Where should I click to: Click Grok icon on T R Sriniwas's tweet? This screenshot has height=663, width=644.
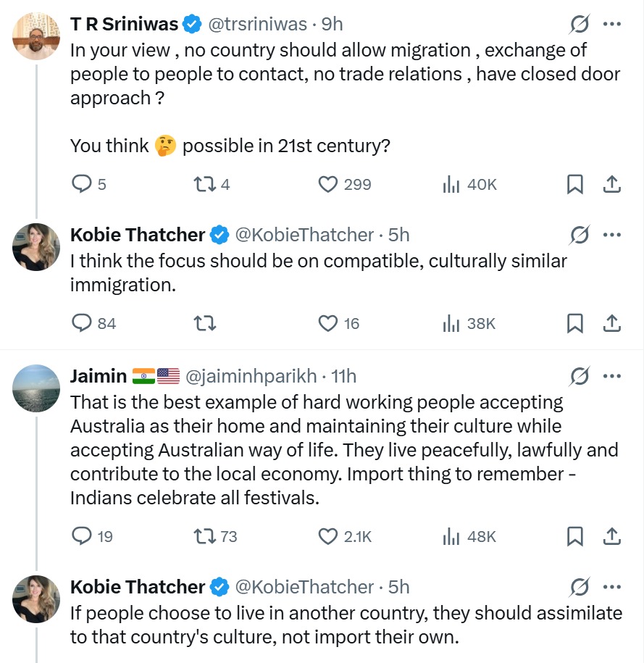coord(579,25)
